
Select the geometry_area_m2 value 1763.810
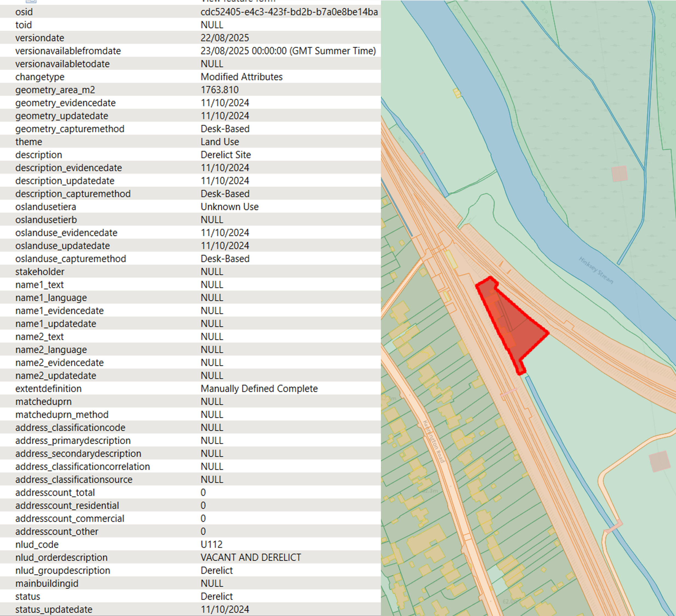pos(220,90)
